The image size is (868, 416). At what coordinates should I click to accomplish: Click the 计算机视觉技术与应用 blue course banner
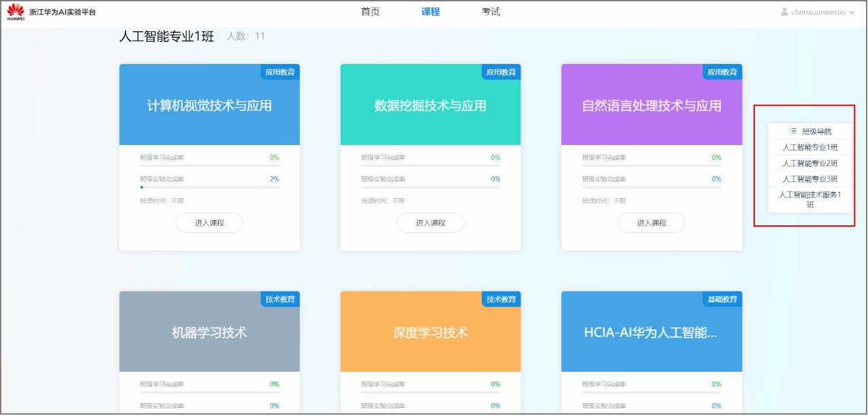pyautogui.click(x=209, y=105)
